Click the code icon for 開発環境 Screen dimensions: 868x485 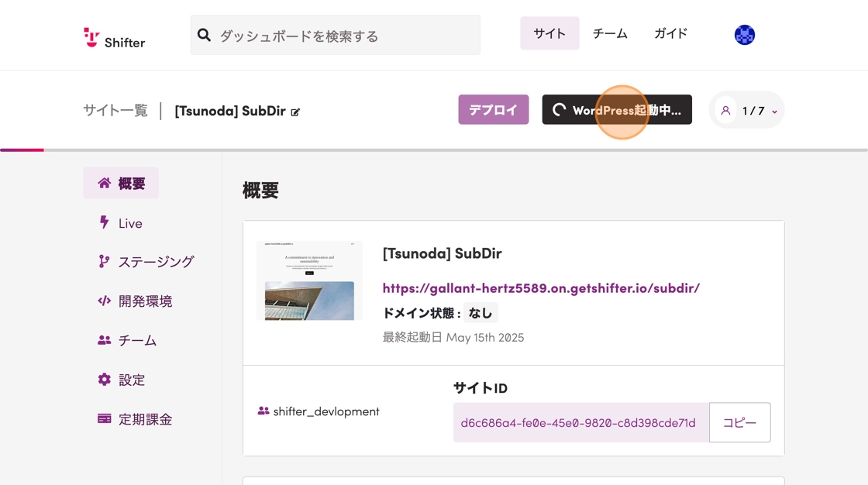point(104,301)
